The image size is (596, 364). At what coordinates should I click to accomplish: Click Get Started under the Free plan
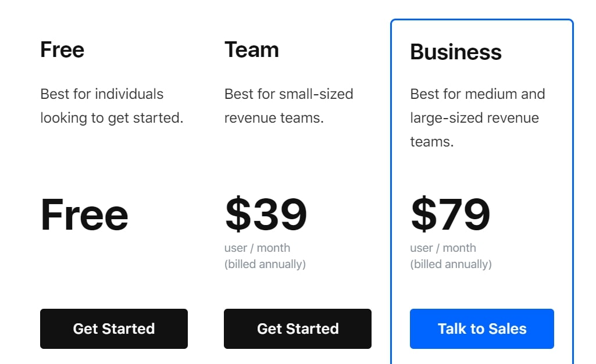click(113, 329)
